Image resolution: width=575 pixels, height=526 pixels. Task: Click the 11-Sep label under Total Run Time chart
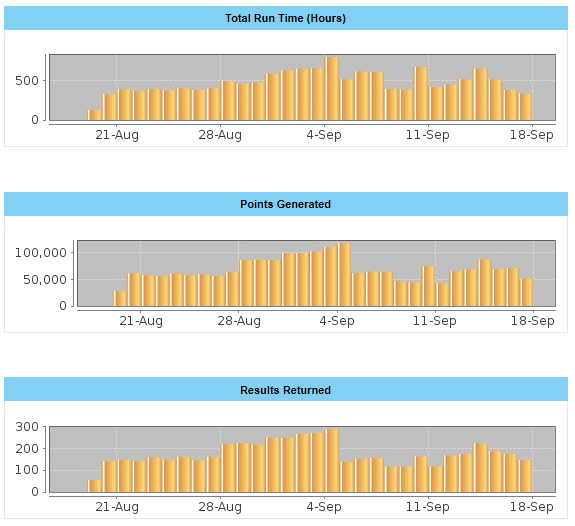click(428, 135)
